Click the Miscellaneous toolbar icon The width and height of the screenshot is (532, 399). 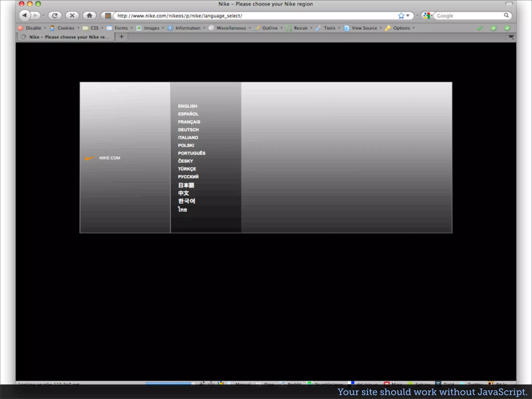(x=211, y=28)
